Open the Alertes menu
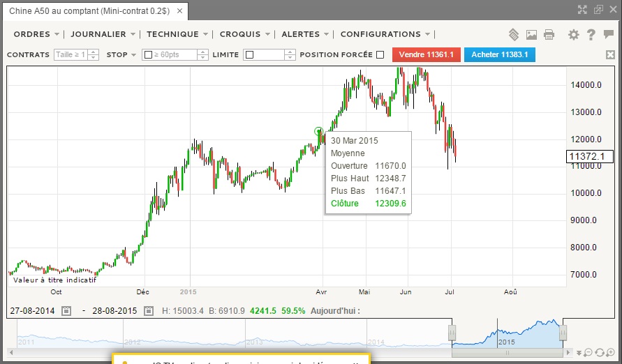 coord(304,34)
